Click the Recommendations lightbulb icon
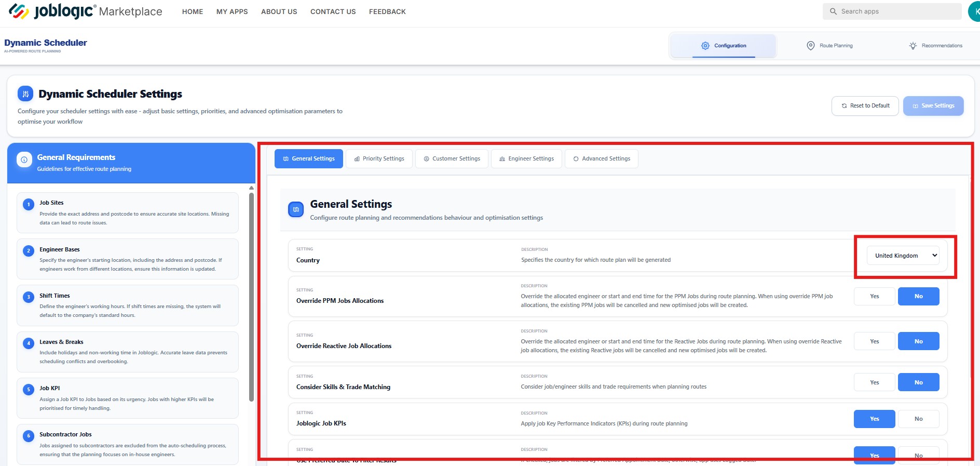This screenshot has height=466, width=980. 913,46
